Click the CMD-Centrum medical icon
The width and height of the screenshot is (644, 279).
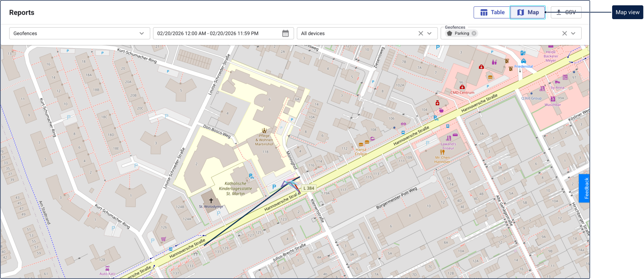coord(462,87)
